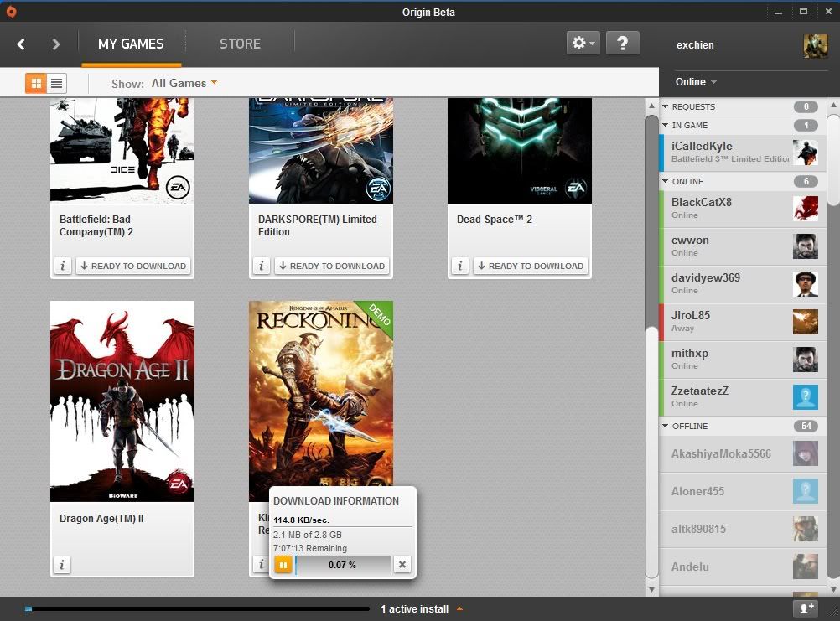This screenshot has width=840, height=621.
Task: Select offline friend AkashiyaMoka5566
Action: [742, 454]
